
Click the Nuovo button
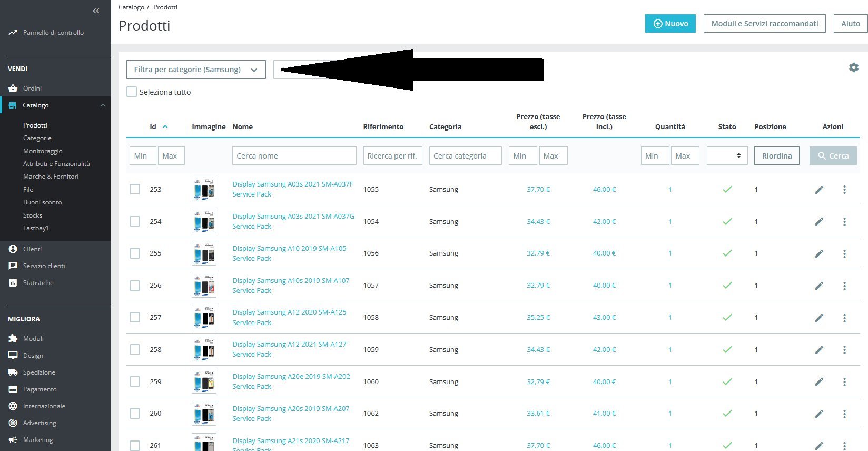pyautogui.click(x=670, y=24)
